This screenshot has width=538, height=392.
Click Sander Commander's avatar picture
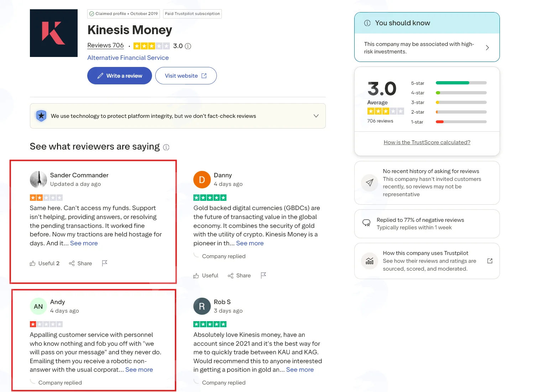tap(38, 179)
